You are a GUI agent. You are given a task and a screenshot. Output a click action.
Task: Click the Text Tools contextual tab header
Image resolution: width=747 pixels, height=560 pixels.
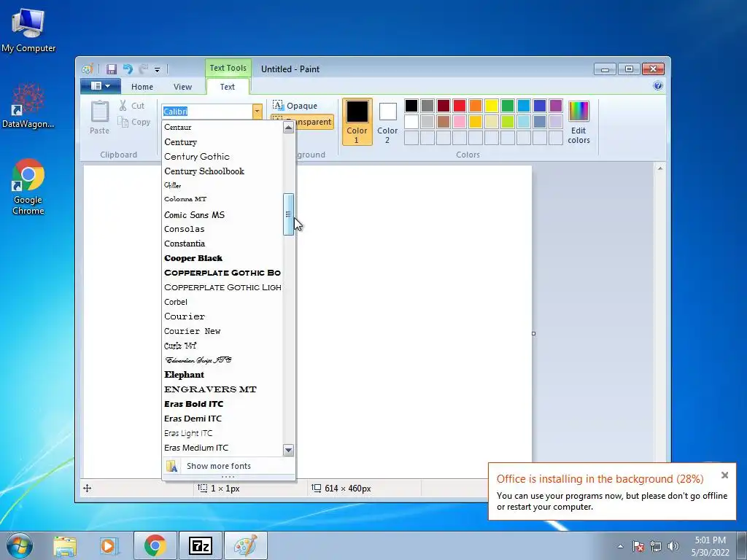point(228,68)
